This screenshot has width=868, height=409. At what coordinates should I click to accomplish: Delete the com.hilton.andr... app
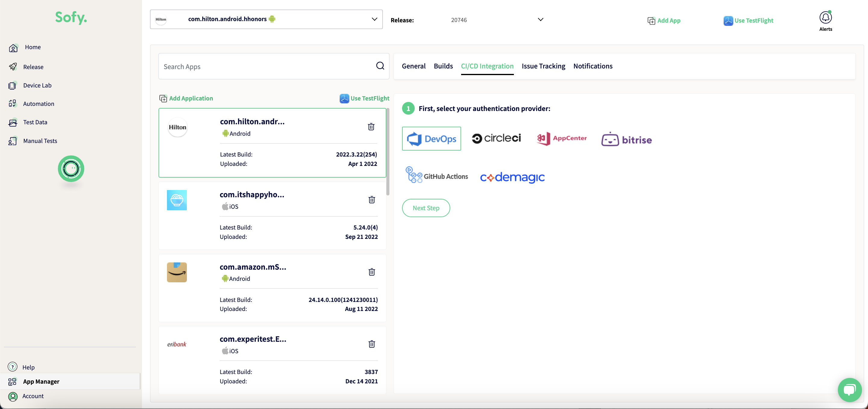click(x=371, y=127)
